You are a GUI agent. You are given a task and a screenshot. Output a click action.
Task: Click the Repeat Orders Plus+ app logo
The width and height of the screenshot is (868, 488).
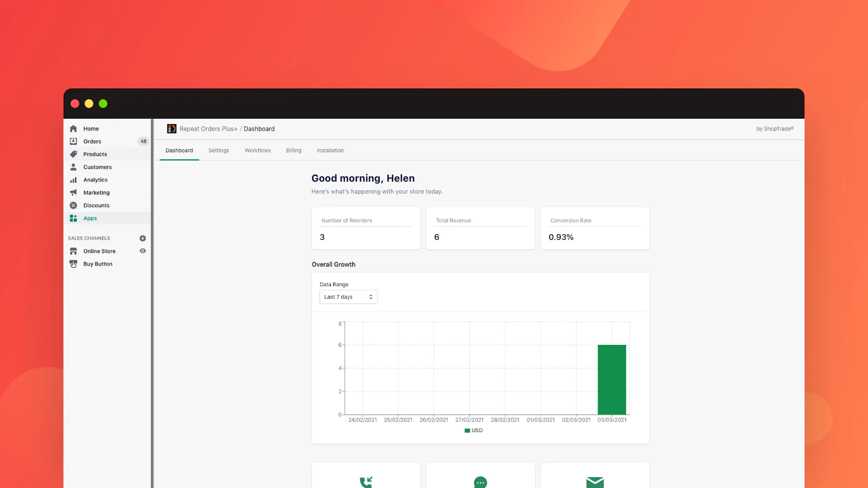click(x=171, y=129)
